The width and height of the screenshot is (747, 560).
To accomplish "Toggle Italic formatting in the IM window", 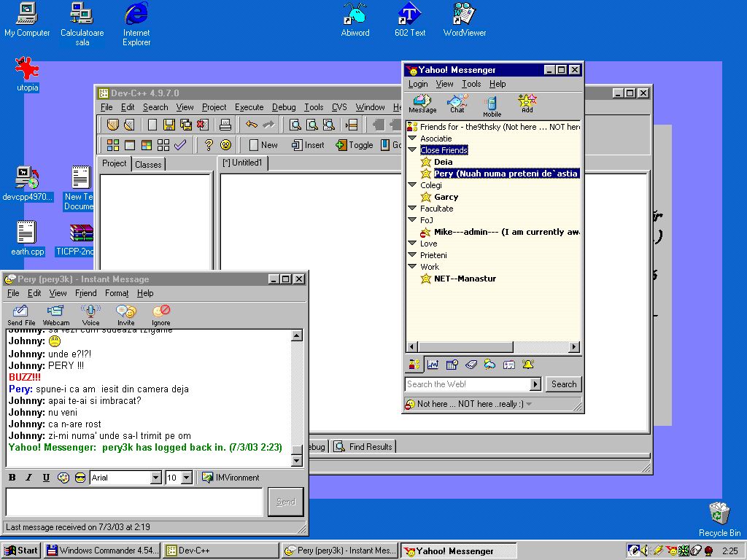I will pos(29,478).
